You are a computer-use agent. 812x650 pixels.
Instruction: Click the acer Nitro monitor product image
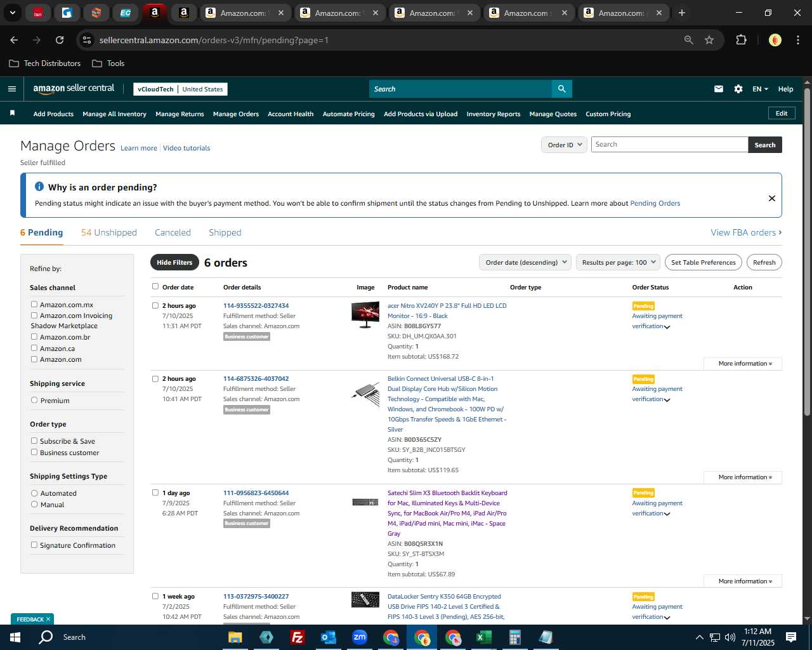click(365, 315)
